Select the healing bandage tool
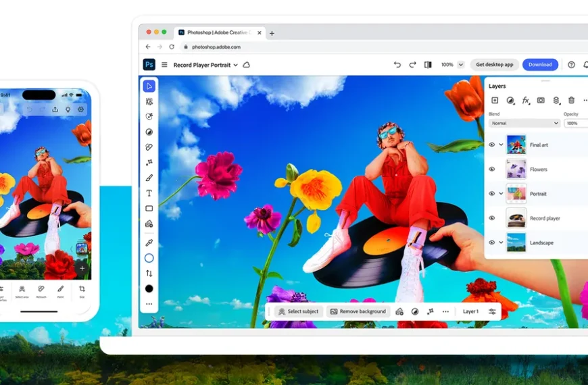The width and height of the screenshot is (588, 385). 149,147
